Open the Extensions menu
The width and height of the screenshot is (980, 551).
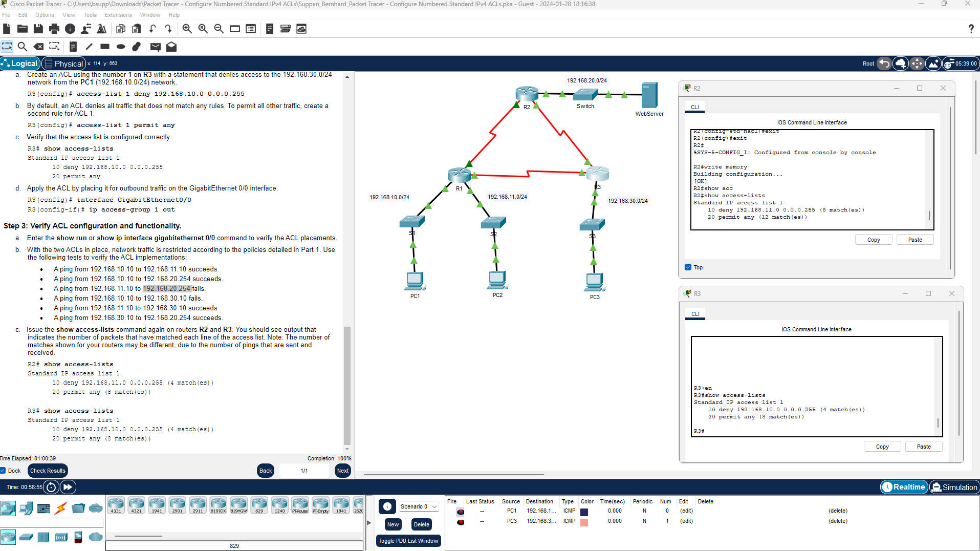(x=118, y=15)
